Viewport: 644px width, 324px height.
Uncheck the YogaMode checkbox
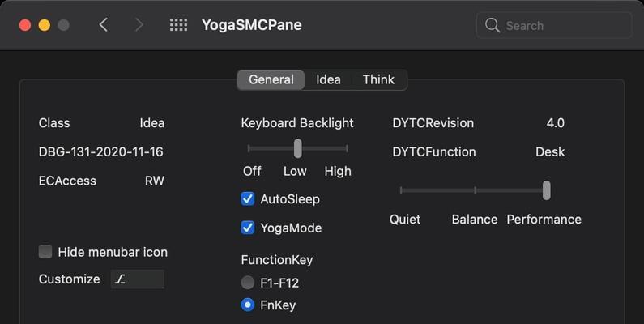coord(248,228)
